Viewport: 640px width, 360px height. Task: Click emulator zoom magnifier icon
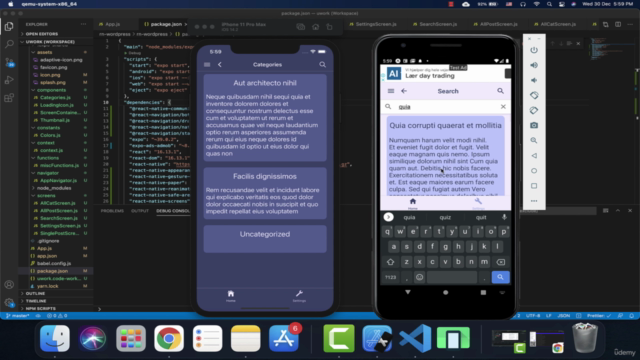534,140
